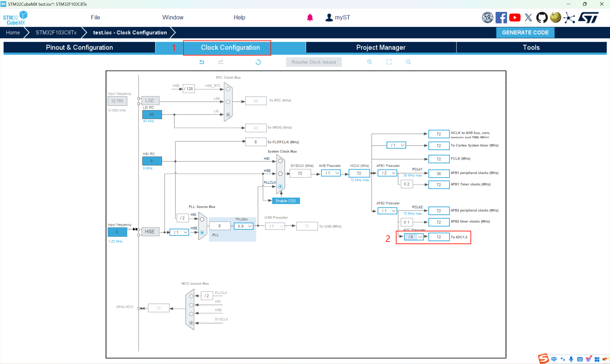Click the undo arrow icon
This screenshot has height=364, width=610.
point(202,62)
